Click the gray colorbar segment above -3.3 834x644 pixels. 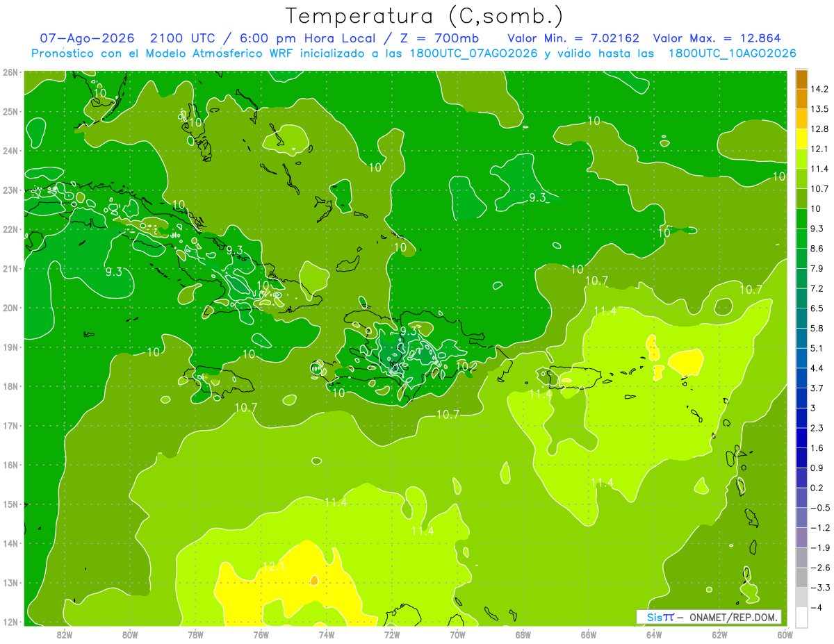(801, 578)
